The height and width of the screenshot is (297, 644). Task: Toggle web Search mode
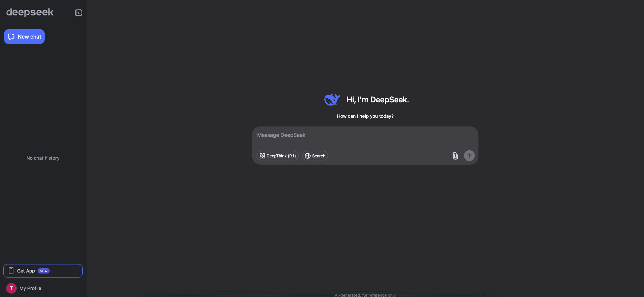coord(315,156)
